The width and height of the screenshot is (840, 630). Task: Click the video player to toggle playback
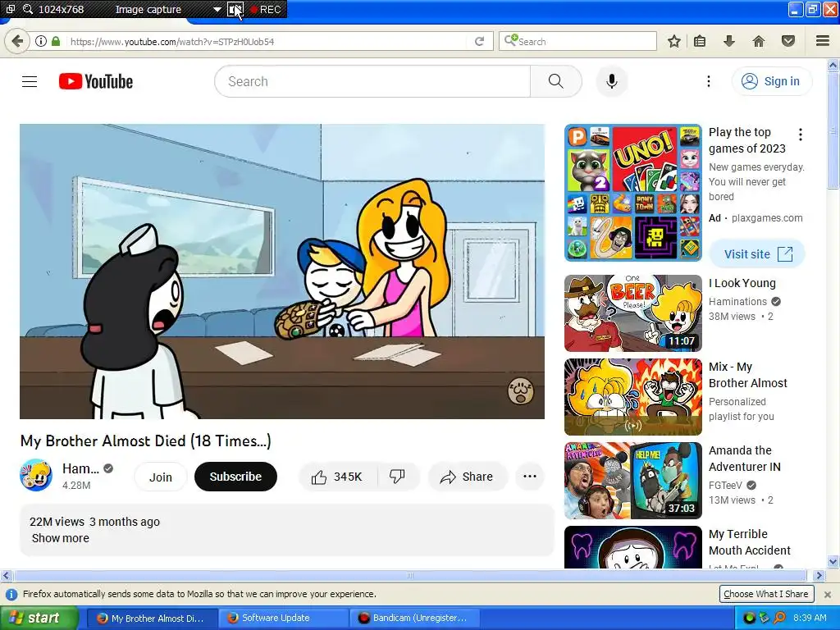[x=282, y=271]
